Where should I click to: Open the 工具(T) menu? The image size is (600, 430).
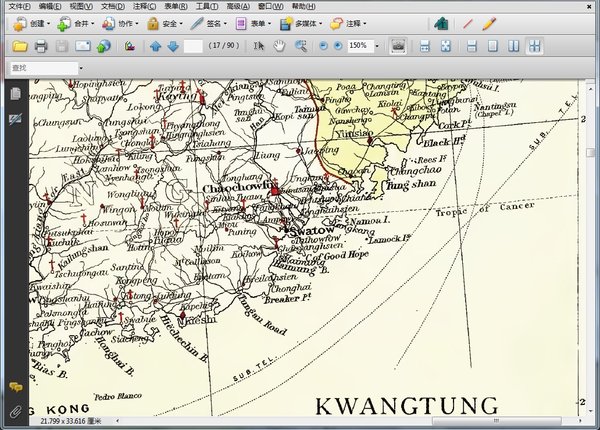pyautogui.click(x=207, y=6)
